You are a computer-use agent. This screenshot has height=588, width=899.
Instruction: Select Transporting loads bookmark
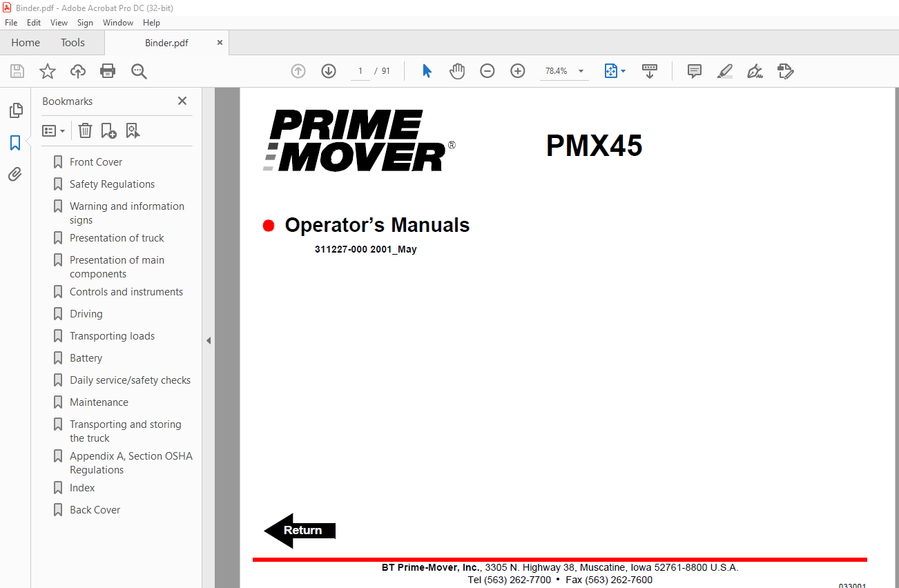coord(112,336)
